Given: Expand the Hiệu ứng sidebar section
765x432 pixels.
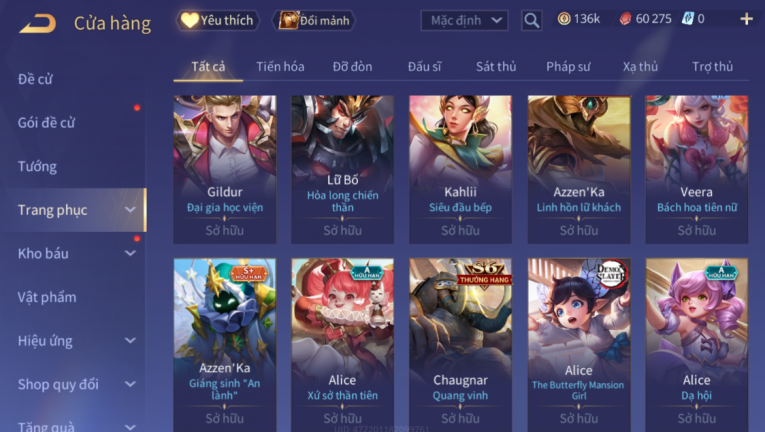Looking at the screenshot, I should pos(130,340).
